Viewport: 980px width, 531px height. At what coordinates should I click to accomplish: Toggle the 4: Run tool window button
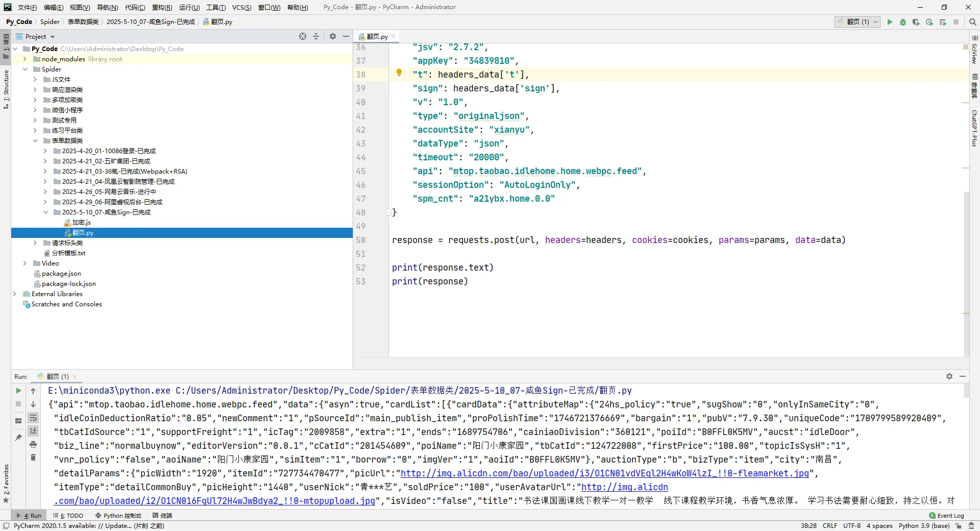pos(29,516)
